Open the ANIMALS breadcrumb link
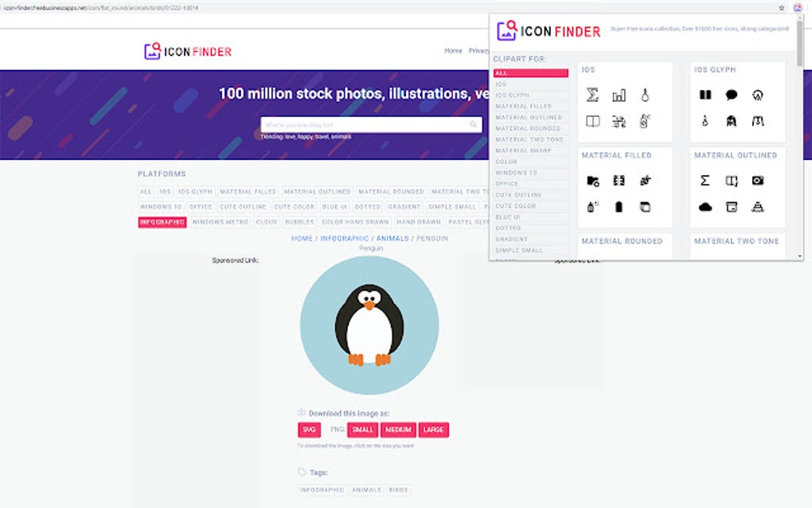The width and height of the screenshot is (812, 508). 392,239
